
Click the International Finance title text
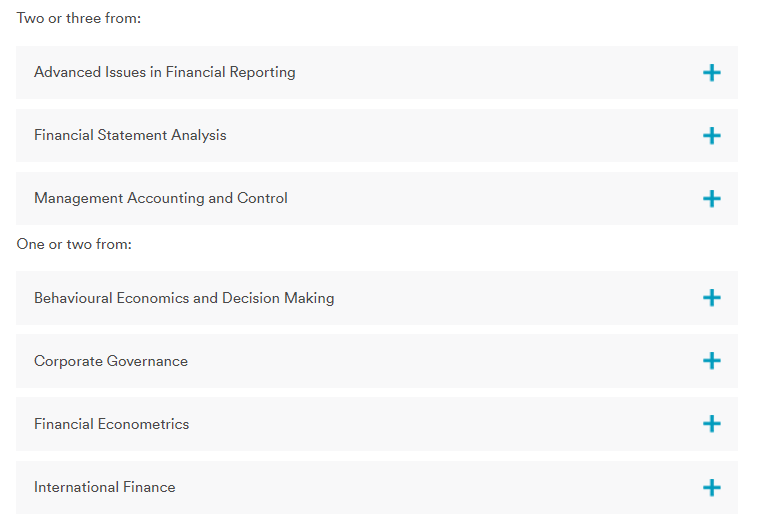pyautogui.click(x=105, y=487)
